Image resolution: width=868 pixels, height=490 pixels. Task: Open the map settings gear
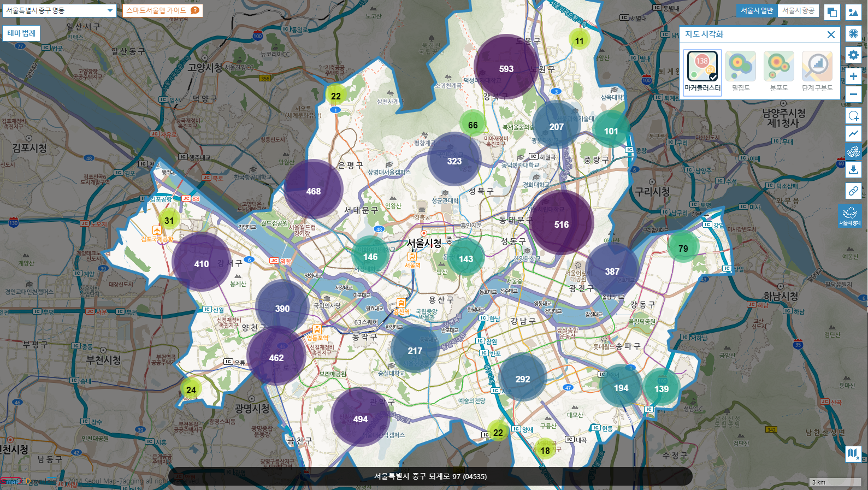click(x=853, y=55)
